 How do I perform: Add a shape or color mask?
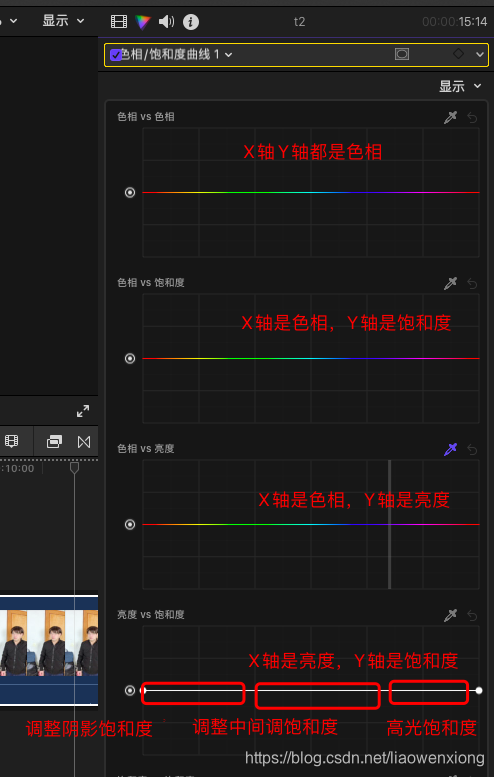click(x=402, y=54)
